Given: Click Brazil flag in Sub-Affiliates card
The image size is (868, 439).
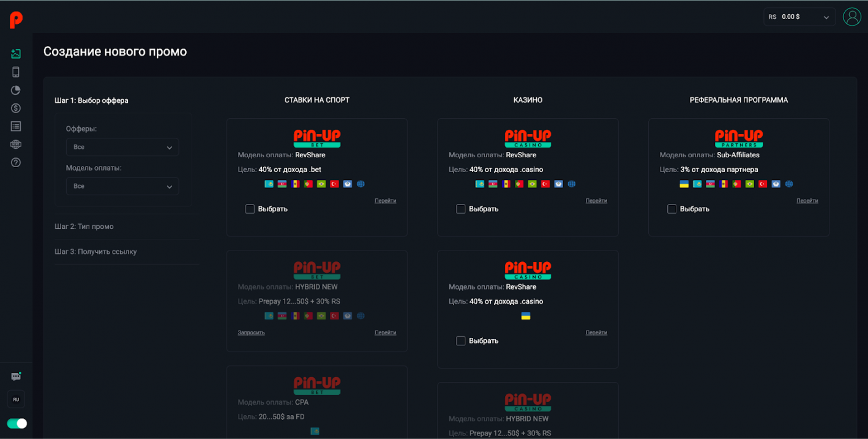Looking at the screenshot, I should 750,184.
